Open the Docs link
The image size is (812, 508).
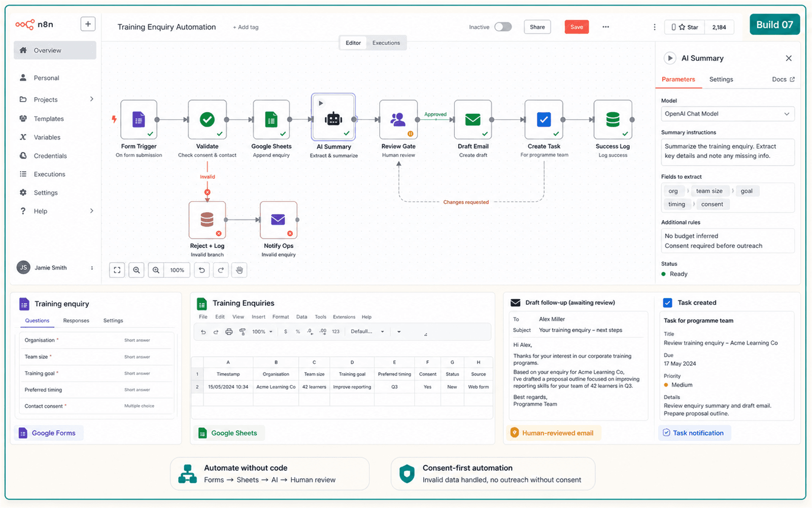tap(783, 79)
